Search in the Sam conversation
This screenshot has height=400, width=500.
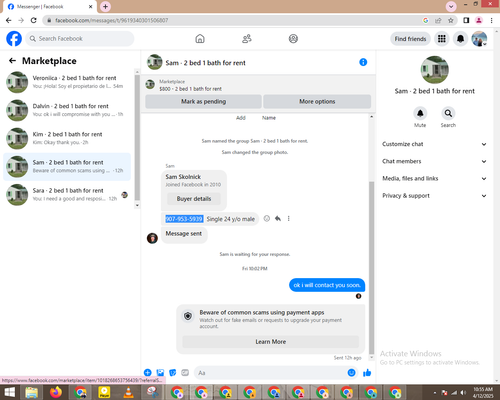click(448, 113)
